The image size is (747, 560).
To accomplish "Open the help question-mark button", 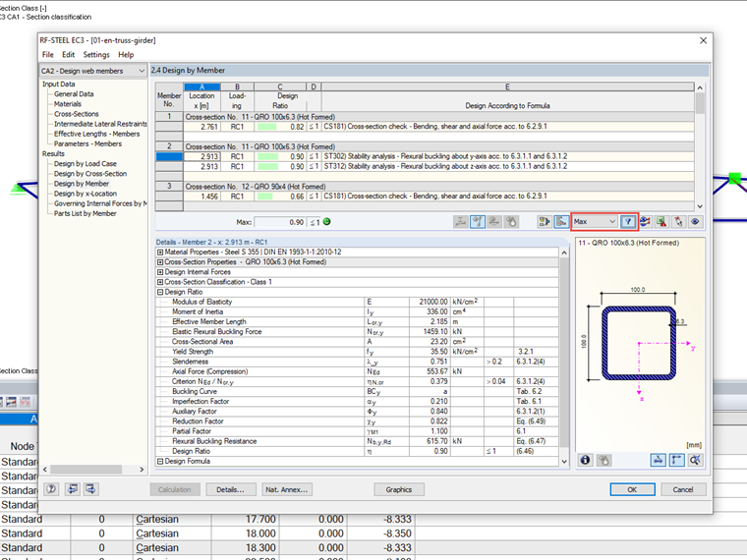I will (51, 489).
